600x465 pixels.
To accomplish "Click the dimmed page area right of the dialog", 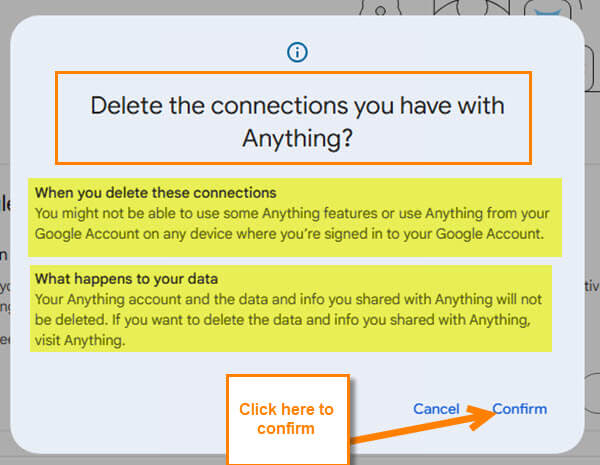I will point(592,300).
